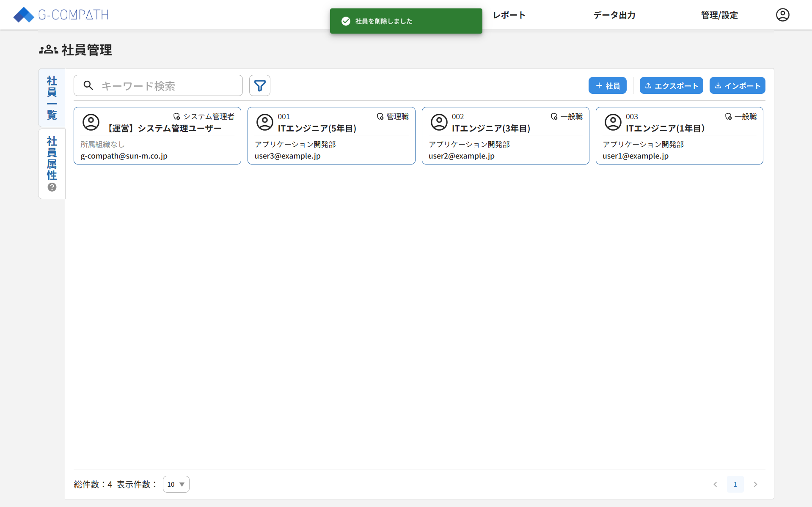The image size is (812, 507).
Task: Open the user account icon top right
Action: [x=782, y=15]
